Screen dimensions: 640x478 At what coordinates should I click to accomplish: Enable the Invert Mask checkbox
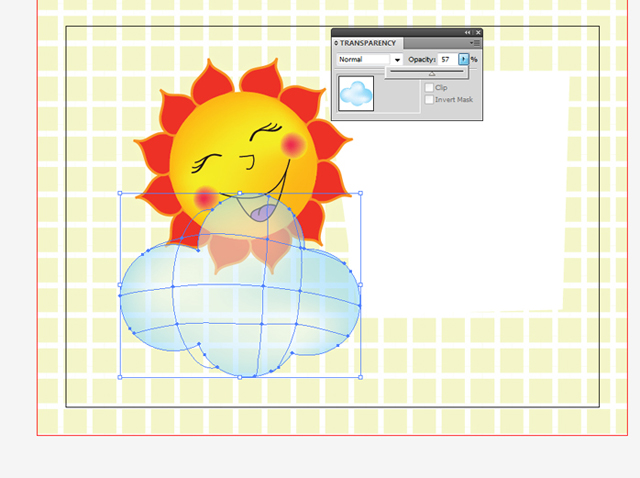429,100
